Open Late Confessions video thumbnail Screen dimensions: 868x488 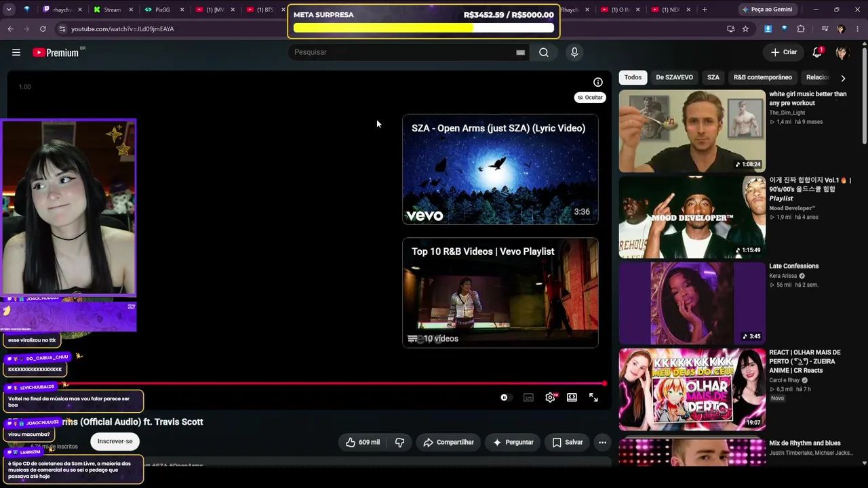(692, 303)
